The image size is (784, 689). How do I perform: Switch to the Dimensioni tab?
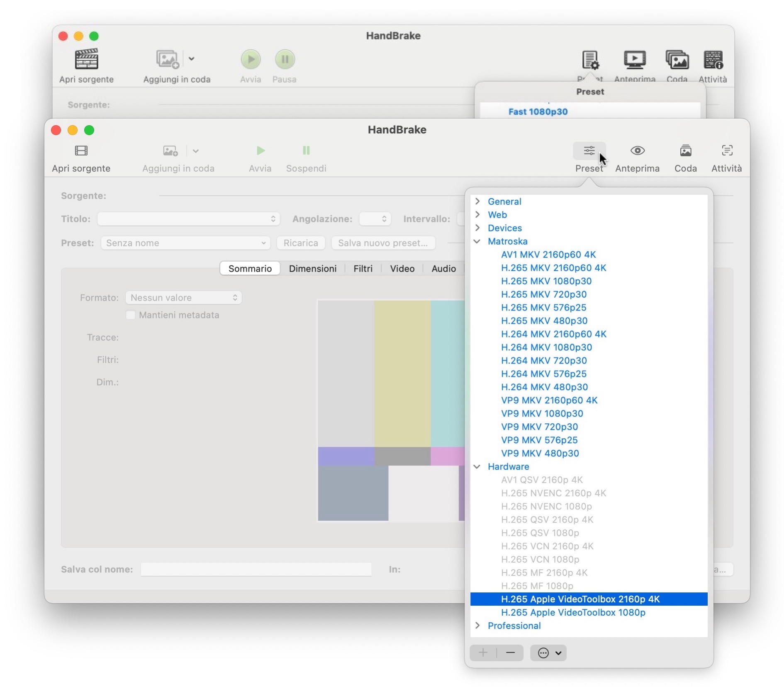pos(312,269)
